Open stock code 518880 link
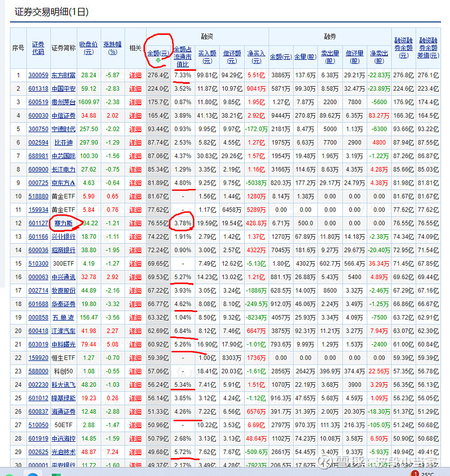This screenshot has width=450, height=476. click(x=38, y=196)
